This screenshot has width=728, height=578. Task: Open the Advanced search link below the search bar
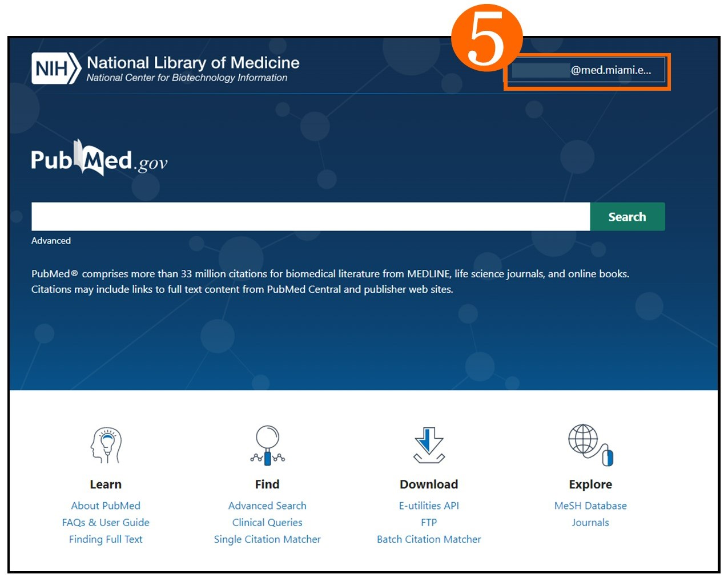pos(51,240)
